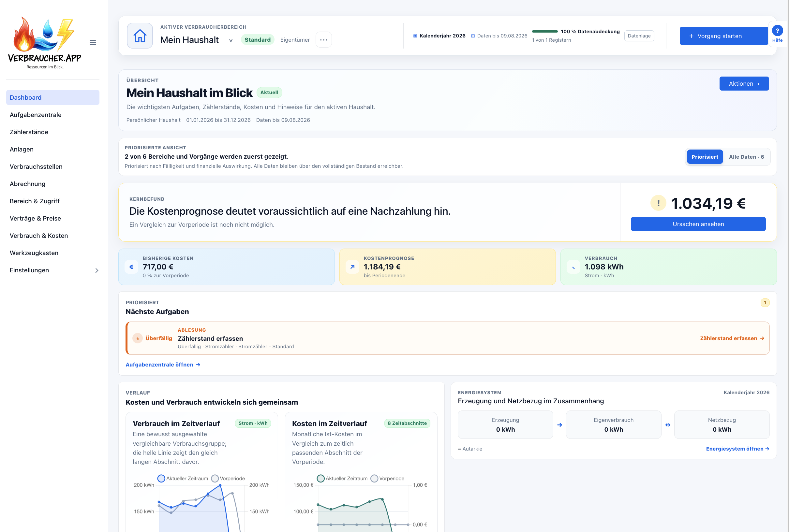
Task: Toggle Aktueller Zeitraum in the Kosten chart legend
Action: coord(342,478)
